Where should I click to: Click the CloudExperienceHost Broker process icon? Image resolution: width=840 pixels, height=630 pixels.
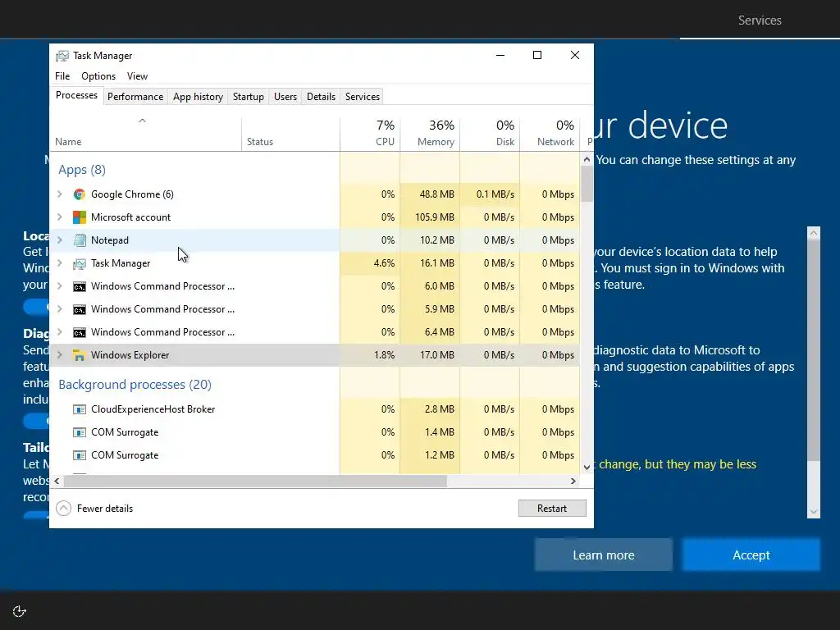click(80, 409)
